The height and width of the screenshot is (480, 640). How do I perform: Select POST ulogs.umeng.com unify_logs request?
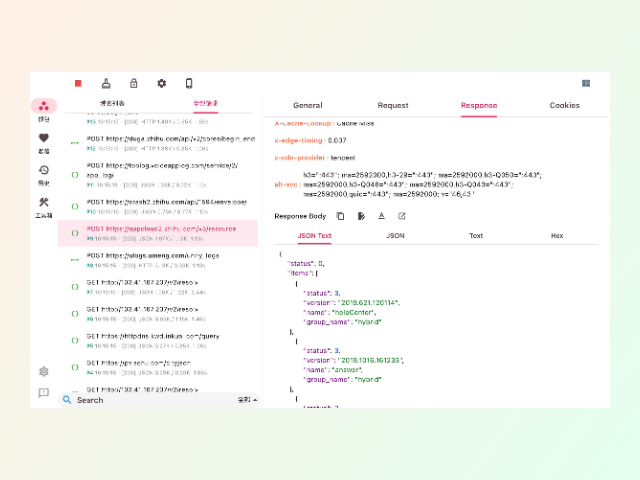point(158,260)
